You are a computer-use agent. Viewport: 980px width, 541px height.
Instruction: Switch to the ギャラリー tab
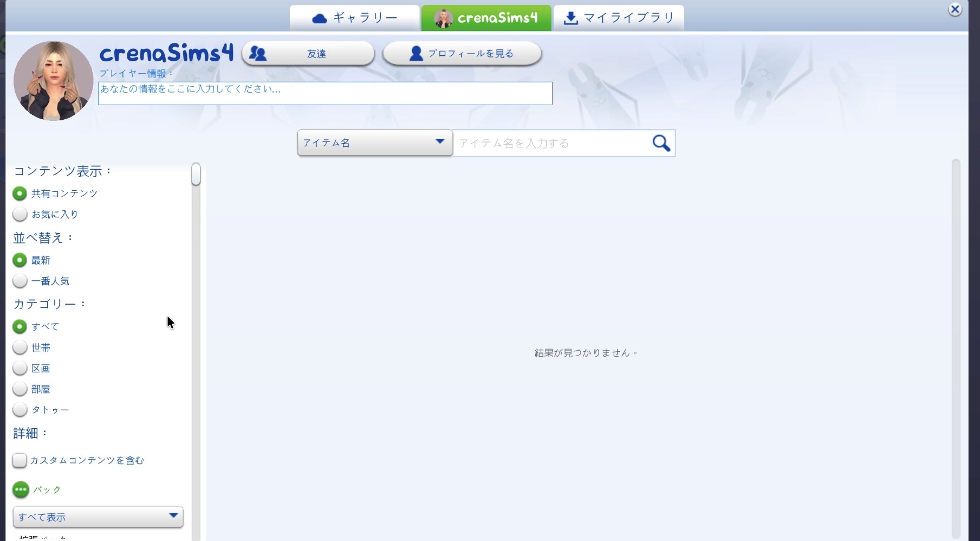tap(355, 18)
